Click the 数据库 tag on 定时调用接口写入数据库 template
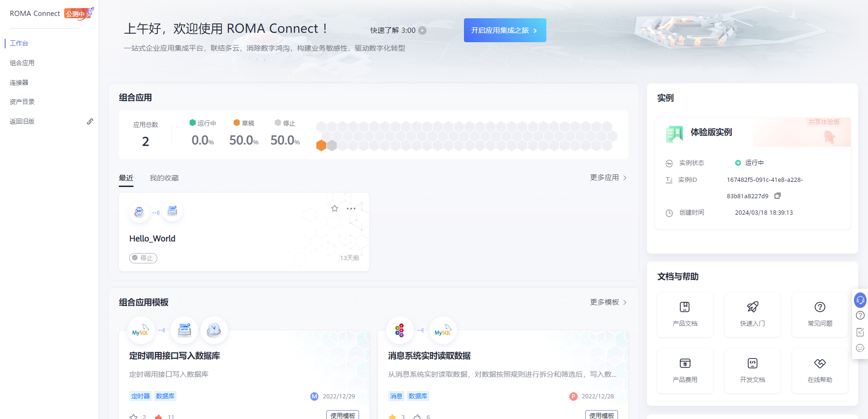The width and height of the screenshot is (868, 419). [x=165, y=396]
